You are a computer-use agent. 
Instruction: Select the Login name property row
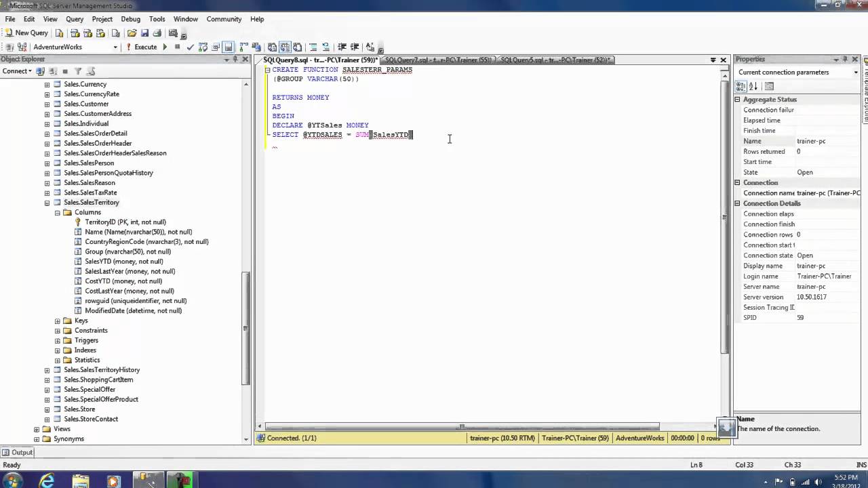[797, 277]
